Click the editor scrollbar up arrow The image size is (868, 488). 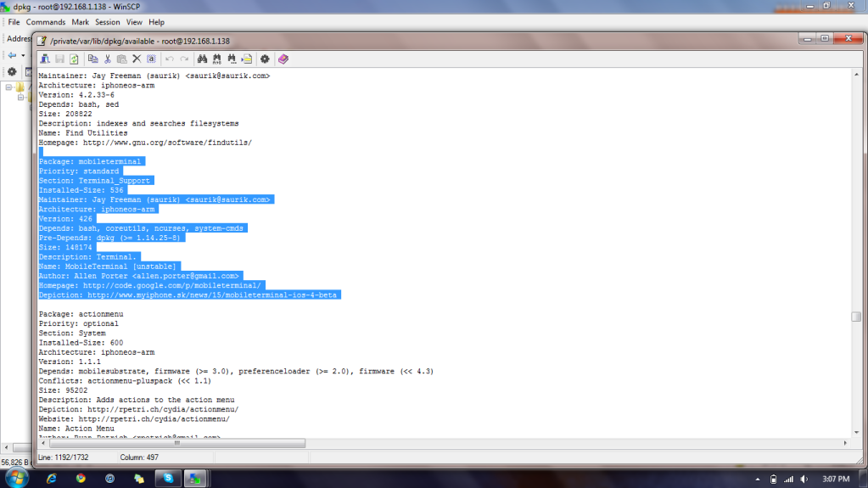(x=856, y=74)
